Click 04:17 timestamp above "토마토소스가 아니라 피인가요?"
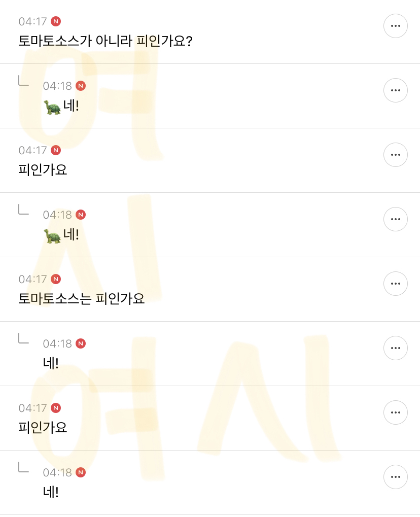The height and width of the screenshot is (517, 420). pos(32,21)
